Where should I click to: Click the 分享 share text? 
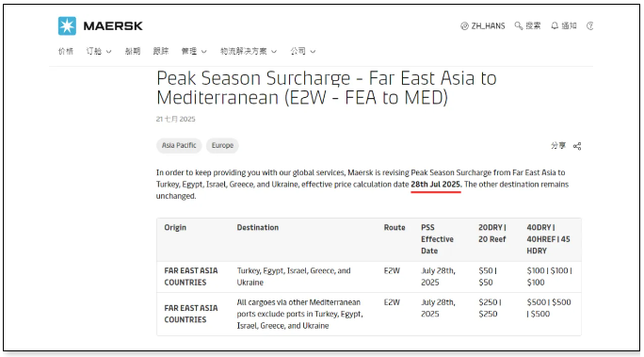558,146
